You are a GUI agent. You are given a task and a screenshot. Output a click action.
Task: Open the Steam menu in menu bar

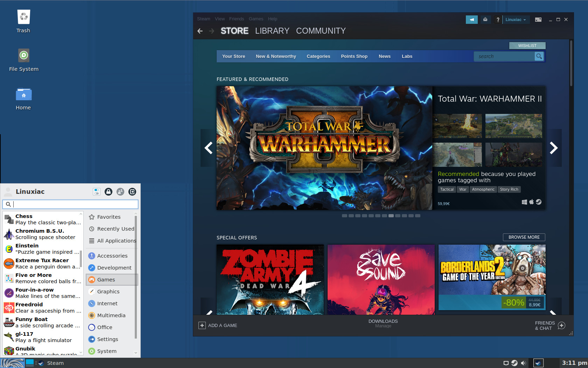[204, 19]
